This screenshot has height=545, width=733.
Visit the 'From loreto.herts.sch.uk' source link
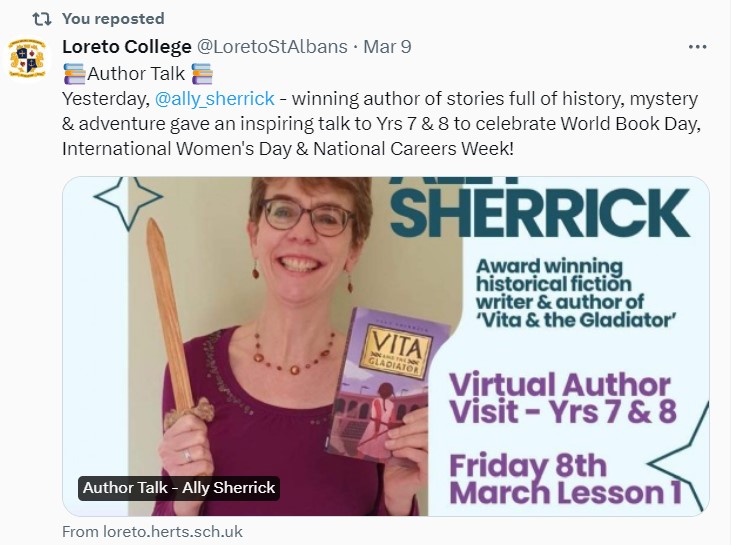click(x=152, y=532)
